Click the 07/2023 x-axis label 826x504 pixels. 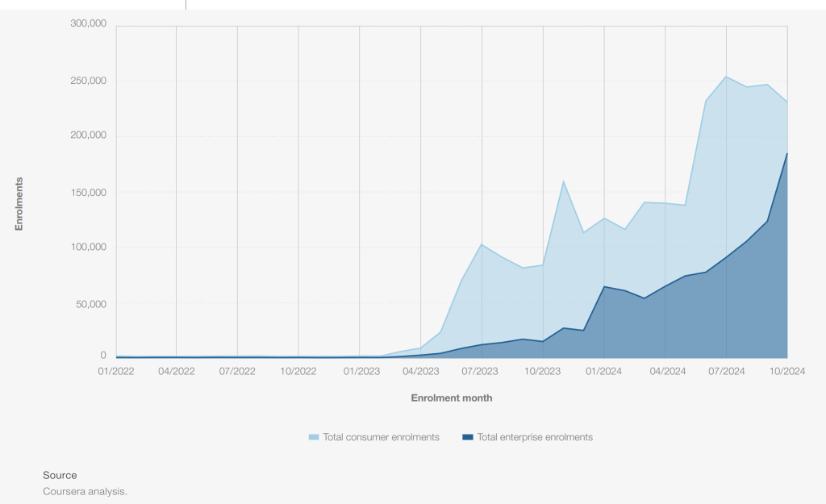(482, 372)
